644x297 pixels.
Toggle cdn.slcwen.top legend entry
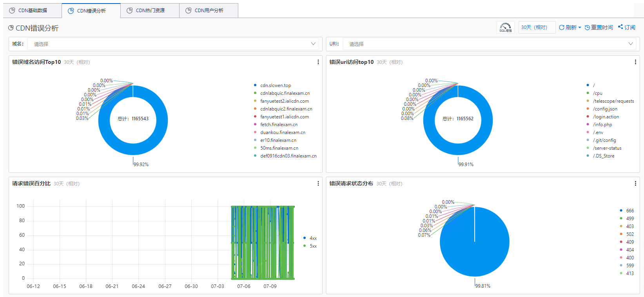pos(272,85)
